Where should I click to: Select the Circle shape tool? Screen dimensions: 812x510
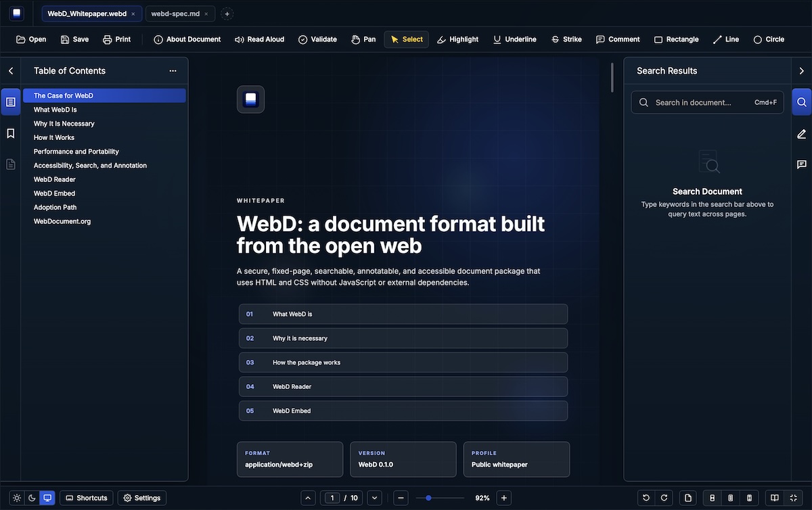769,39
